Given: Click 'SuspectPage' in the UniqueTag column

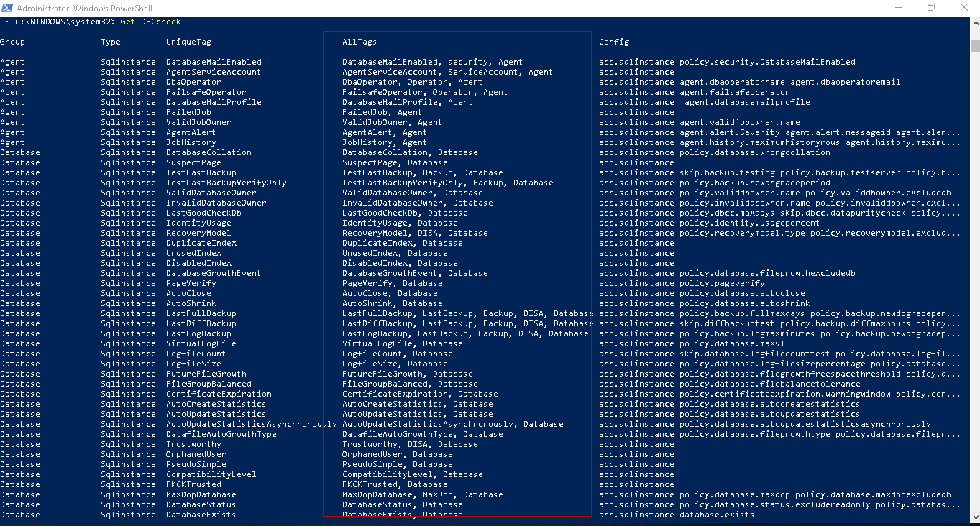Looking at the screenshot, I should (193, 162).
